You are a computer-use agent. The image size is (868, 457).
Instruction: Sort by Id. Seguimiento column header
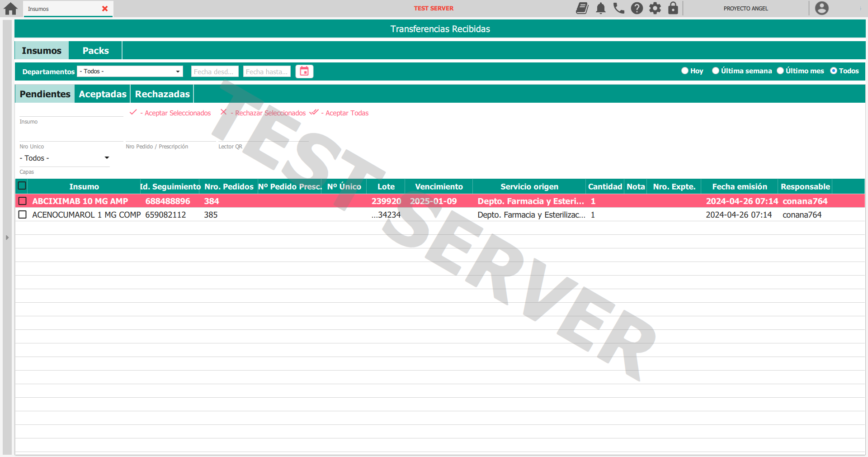point(170,186)
